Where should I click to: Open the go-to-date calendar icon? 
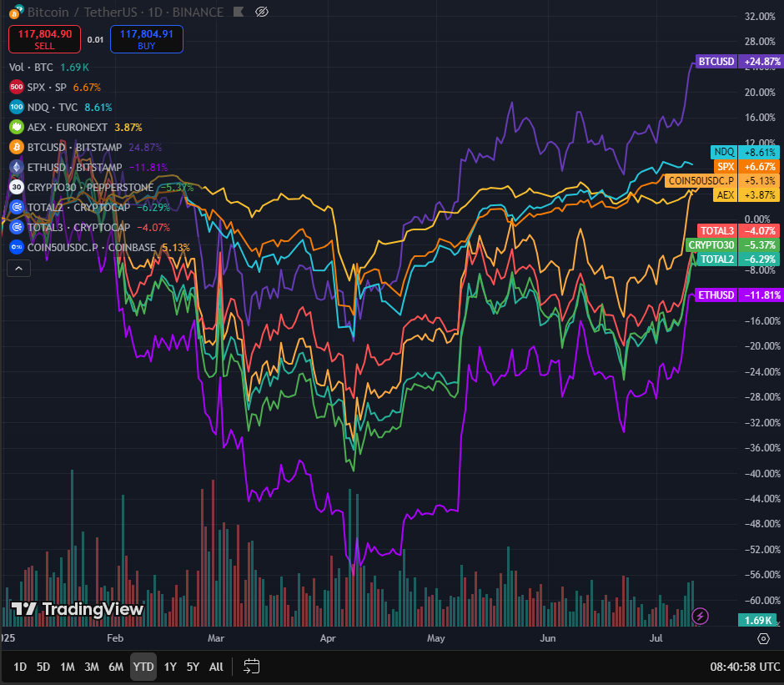(252, 667)
